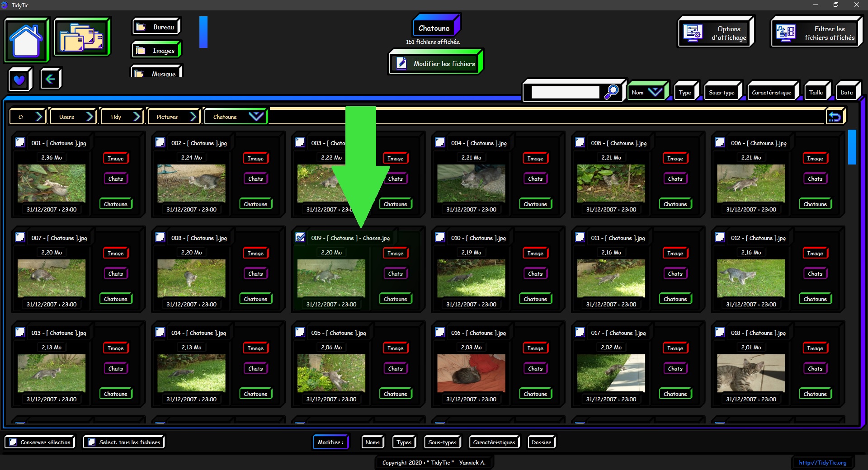Click Chatoune tag on file 008

pos(255,299)
